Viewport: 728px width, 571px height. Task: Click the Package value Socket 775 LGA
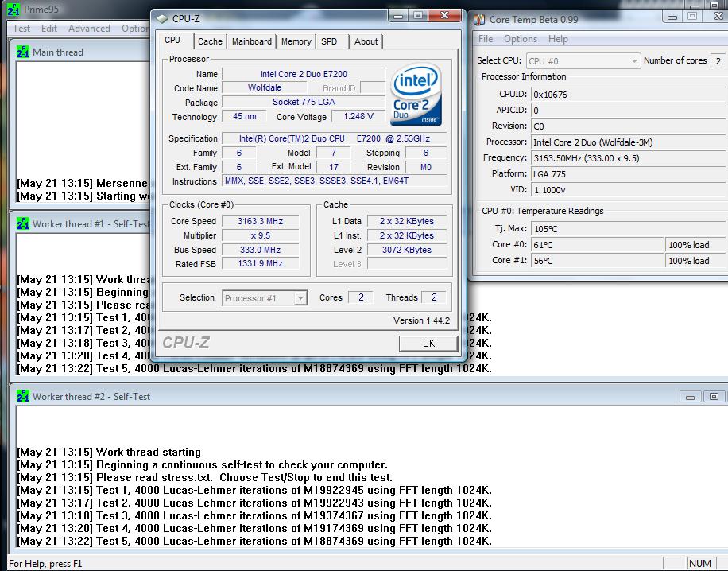(304, 102)
